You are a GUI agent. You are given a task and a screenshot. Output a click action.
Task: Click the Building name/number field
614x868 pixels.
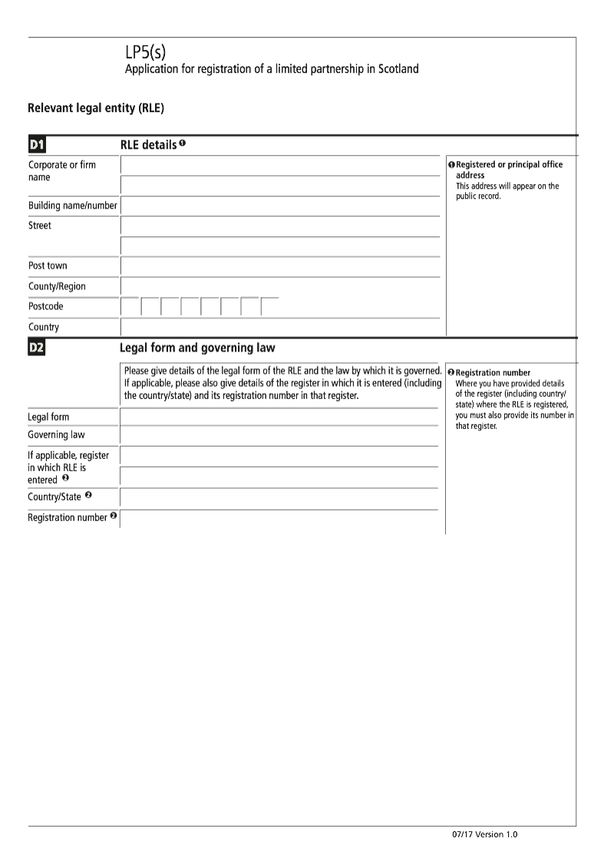(x=280, y=206)
